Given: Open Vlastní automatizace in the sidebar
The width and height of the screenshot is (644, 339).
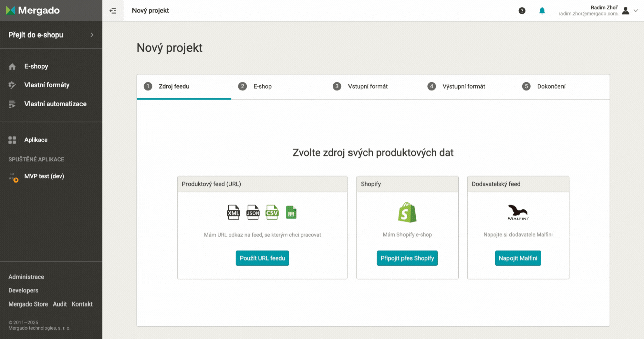Looking at the screenshot, I should tap(55, 104).
